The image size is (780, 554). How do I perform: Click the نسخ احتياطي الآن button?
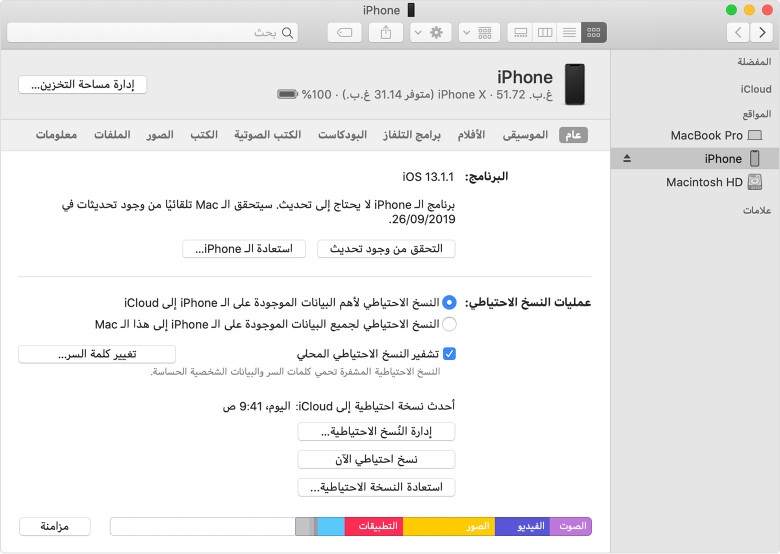(x=376, y=460)
